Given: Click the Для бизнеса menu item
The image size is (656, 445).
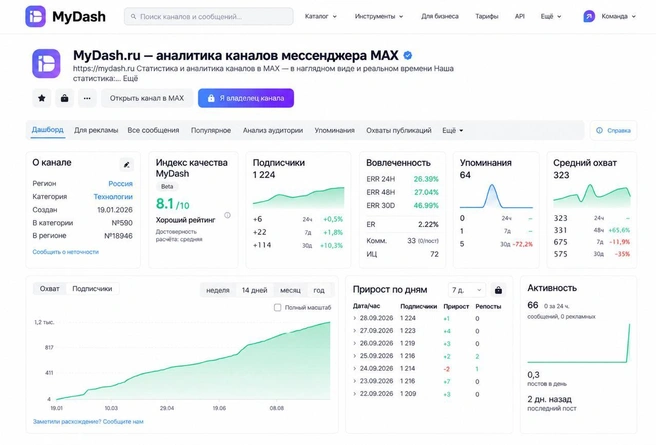Looking at the screenshot, I should coord(440,16).
